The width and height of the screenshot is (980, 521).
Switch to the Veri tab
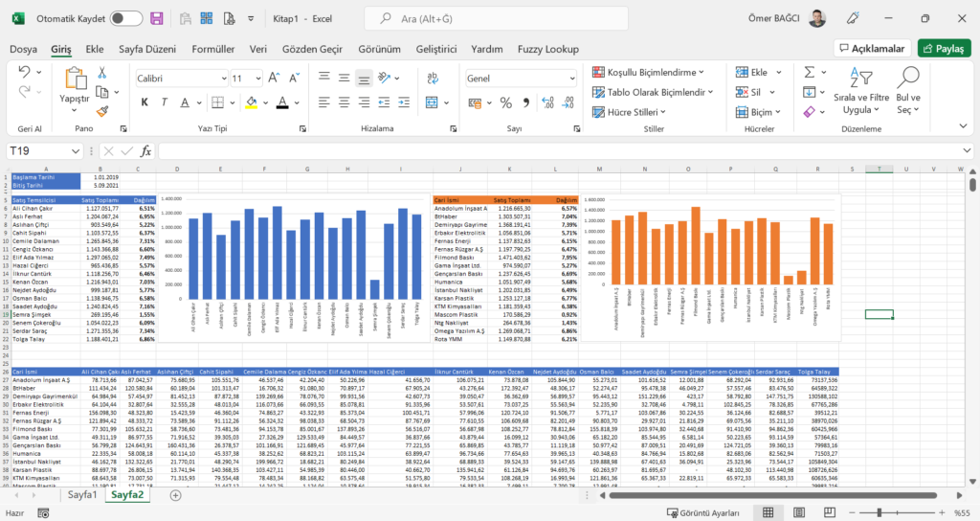258,49
